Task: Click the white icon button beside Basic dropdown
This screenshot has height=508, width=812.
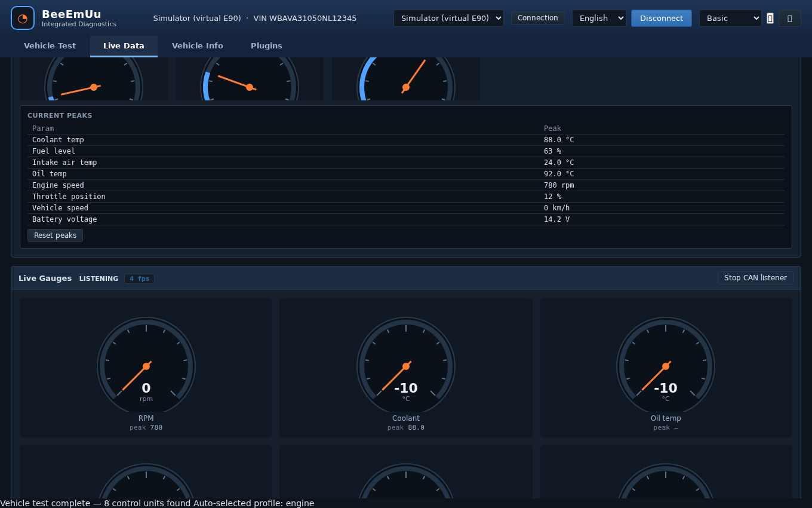Action: tap(770, 18)
